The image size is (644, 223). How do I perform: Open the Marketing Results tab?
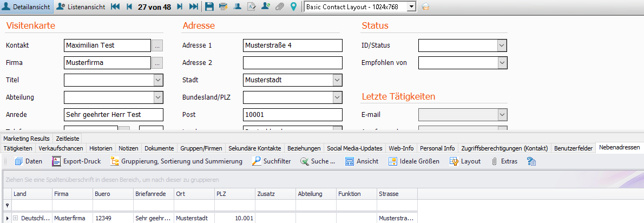(x=27, y=139)
